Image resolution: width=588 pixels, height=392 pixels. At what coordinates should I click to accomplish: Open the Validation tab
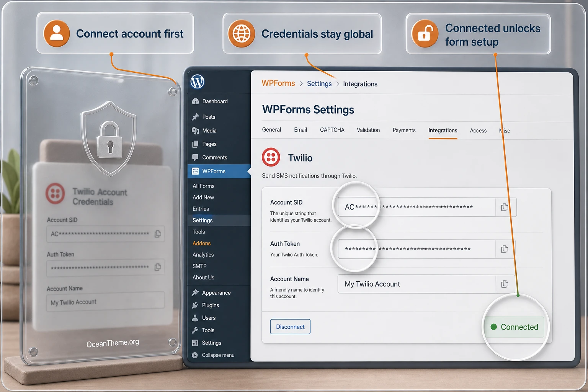pyautogui.click(x=368, y=130)
